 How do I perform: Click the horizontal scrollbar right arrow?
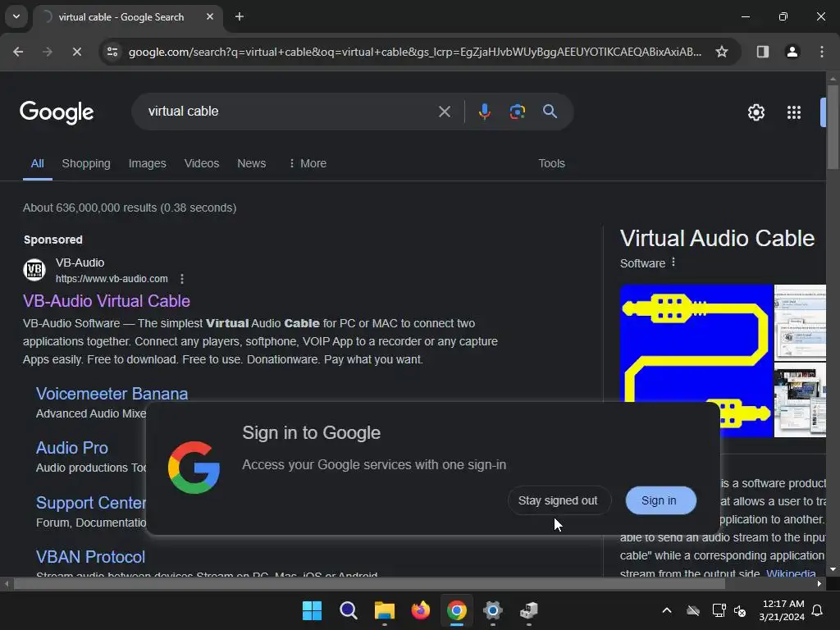coord(819,583)
